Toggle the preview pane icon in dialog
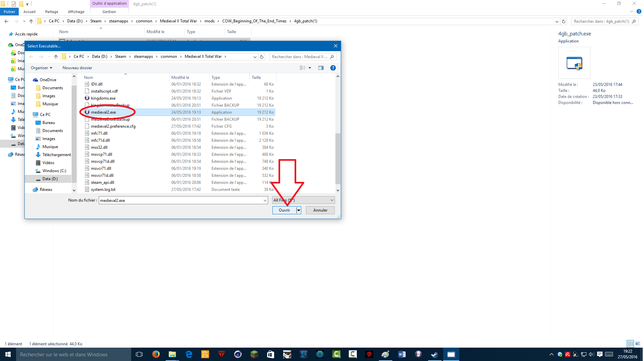 point(321,68)
